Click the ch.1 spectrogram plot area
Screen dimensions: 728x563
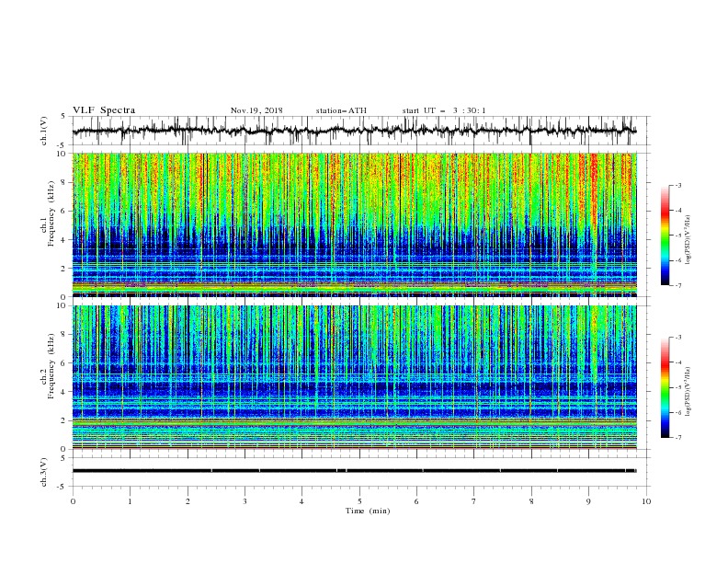click(355, 224)
